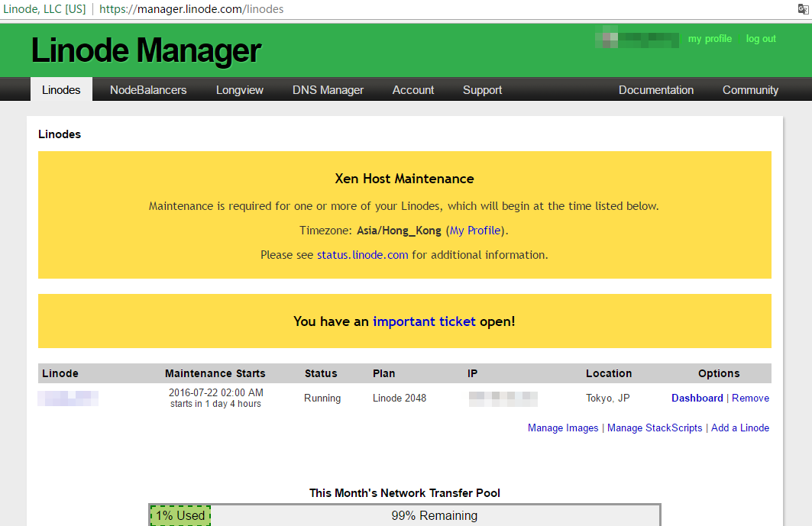Click the IP column header
Screen dimensions: 812x526
click(472, 373)
